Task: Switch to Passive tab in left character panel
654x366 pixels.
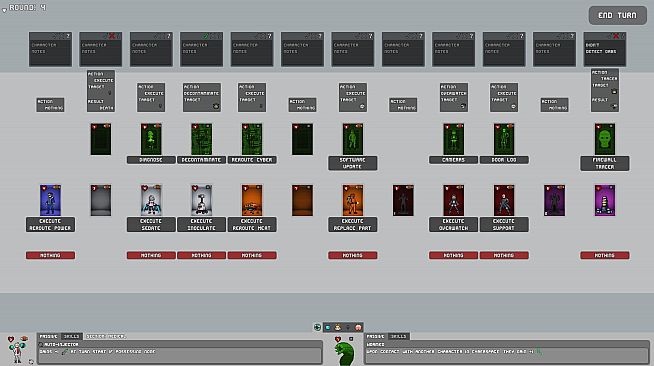Action: [x=48, y=336]
